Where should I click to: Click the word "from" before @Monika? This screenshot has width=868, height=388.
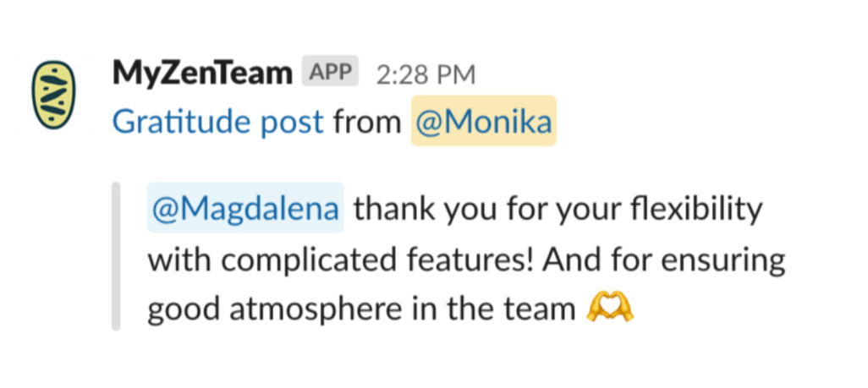[367, 122]
